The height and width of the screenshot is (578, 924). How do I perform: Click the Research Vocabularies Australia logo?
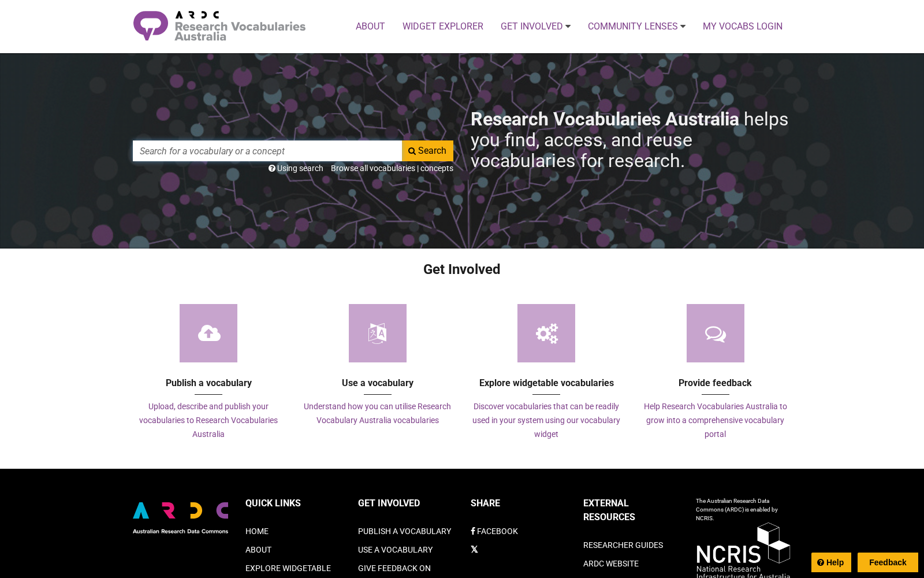219,26
